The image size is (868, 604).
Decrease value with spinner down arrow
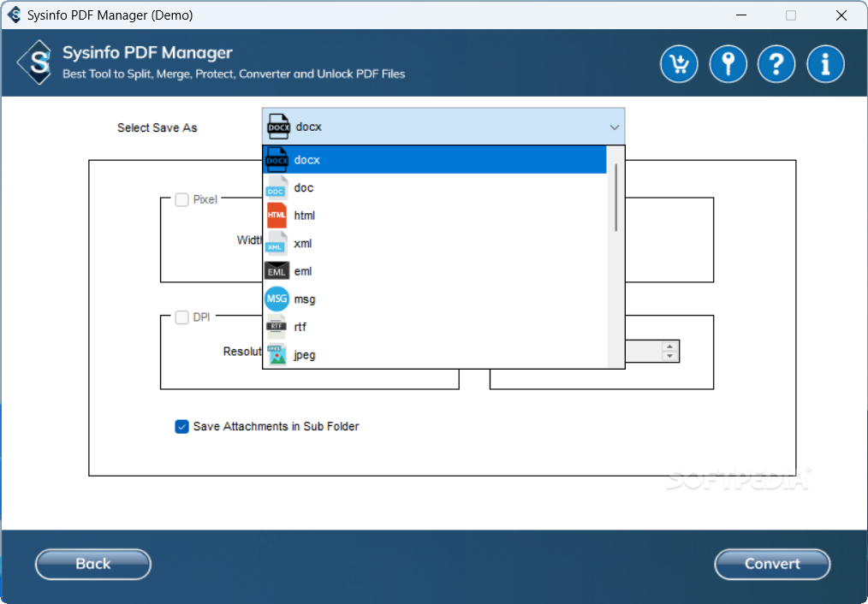pyautogui.click(x=669, y=356)
